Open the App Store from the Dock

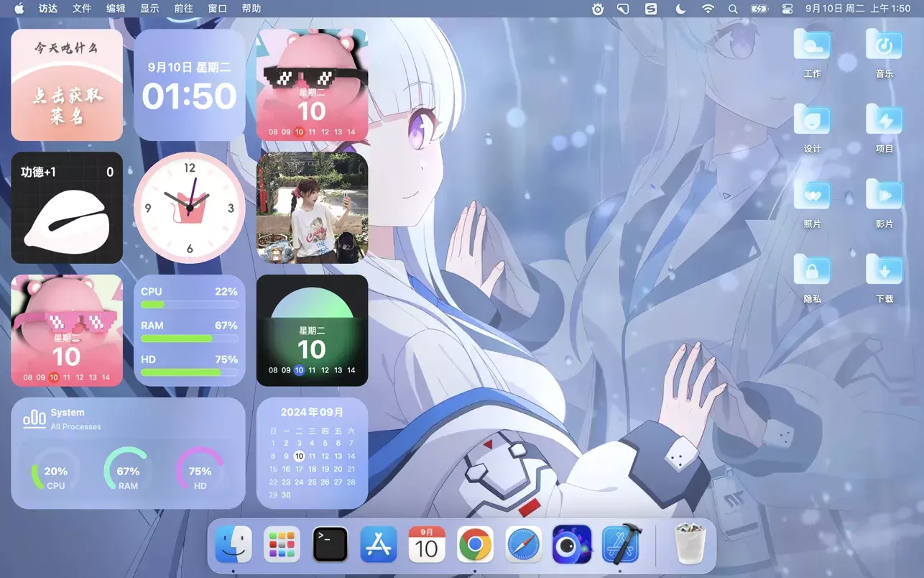(x=379, y=544)
